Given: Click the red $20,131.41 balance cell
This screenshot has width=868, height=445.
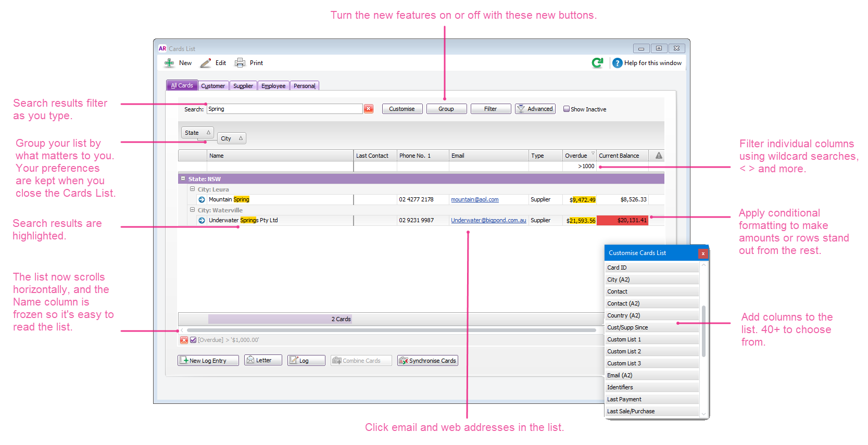Looking at the screenshot, I should 623,220.
